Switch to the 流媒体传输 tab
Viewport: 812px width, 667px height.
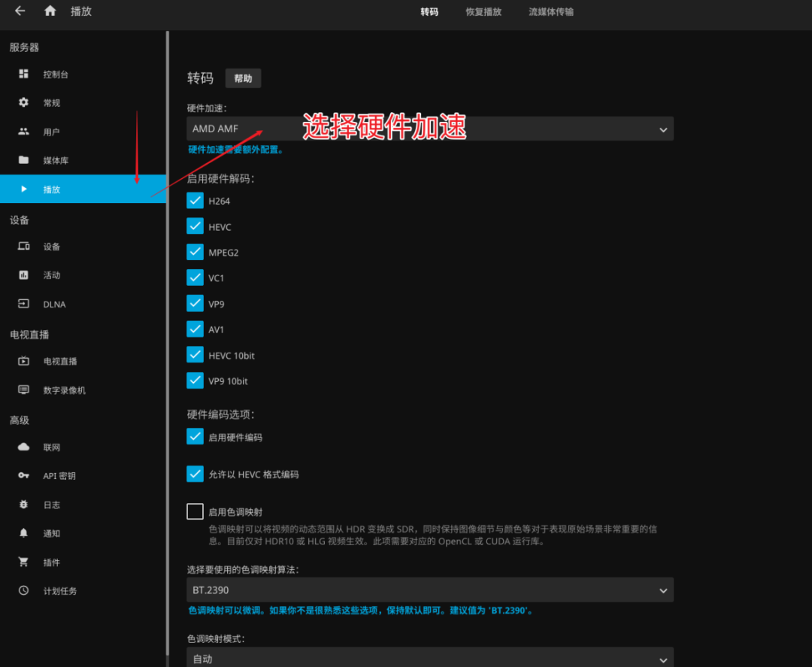point(551,11)
